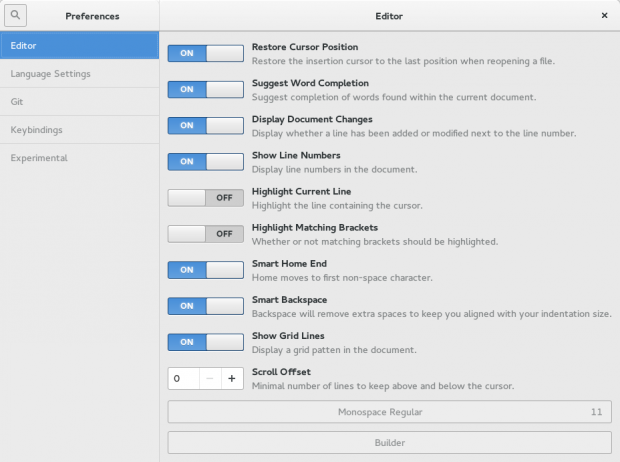Viewport: 620px width, 462px height.
Task: Decrease Scroll Offset with minus button
Action: [x=206, y=379]
